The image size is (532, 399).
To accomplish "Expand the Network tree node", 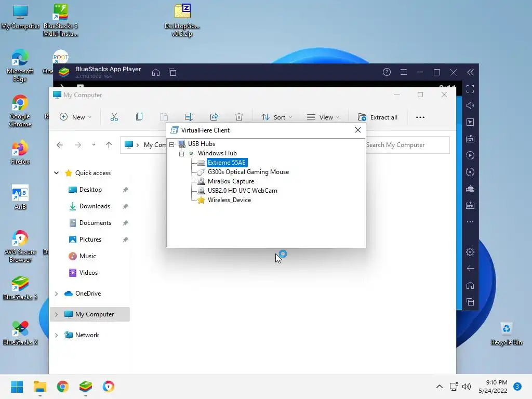I will (56, 335).
